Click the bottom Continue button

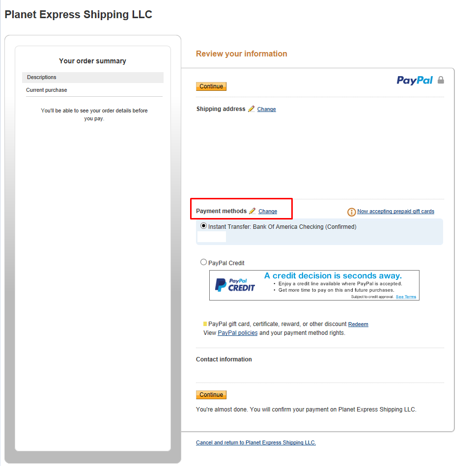[x=211, y=395]
